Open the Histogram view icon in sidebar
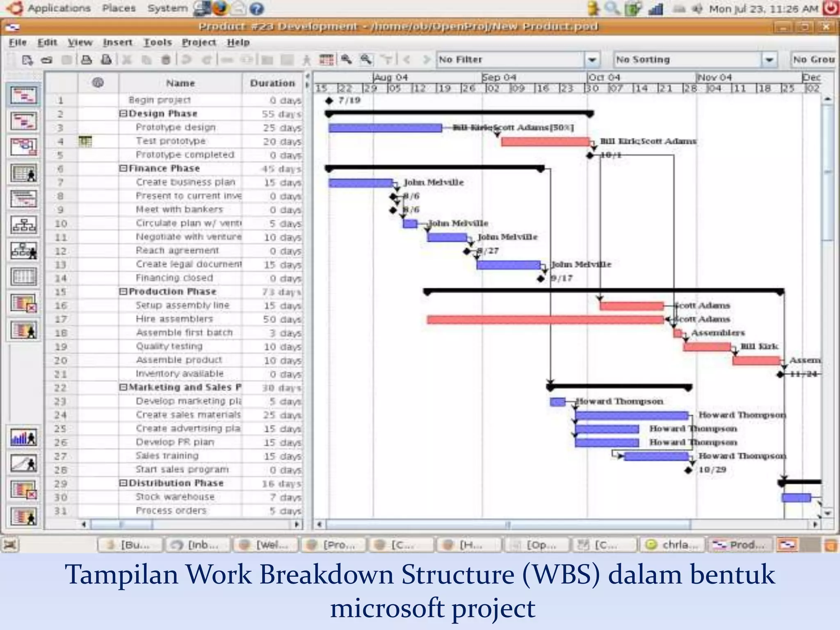Image resolution: width=840 pixels, height=630 pixels. [x=24, y=438]
